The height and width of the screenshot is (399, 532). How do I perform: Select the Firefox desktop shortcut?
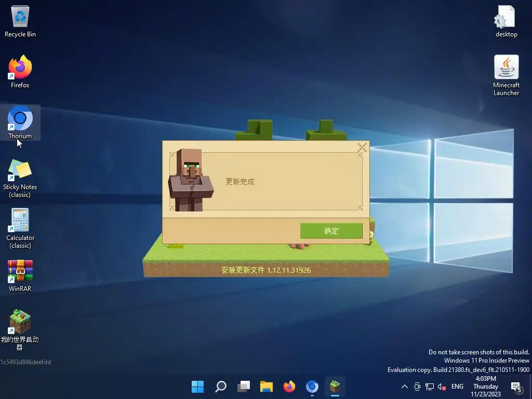point(20,72)
